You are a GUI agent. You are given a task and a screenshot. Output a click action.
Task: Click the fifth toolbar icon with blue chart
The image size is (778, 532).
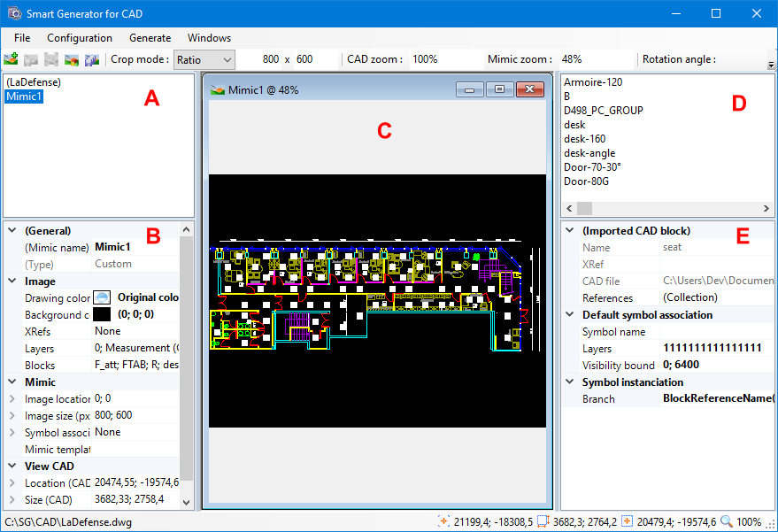91,60
